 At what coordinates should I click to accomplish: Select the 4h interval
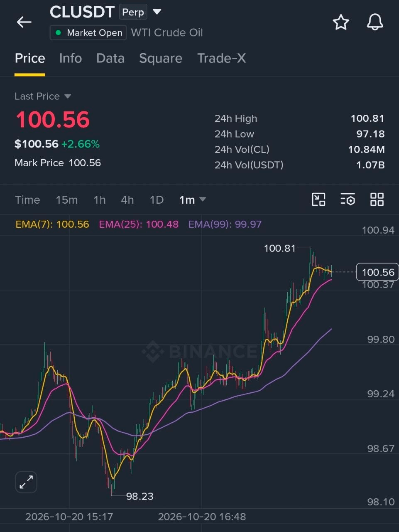[x=127, y=200]
